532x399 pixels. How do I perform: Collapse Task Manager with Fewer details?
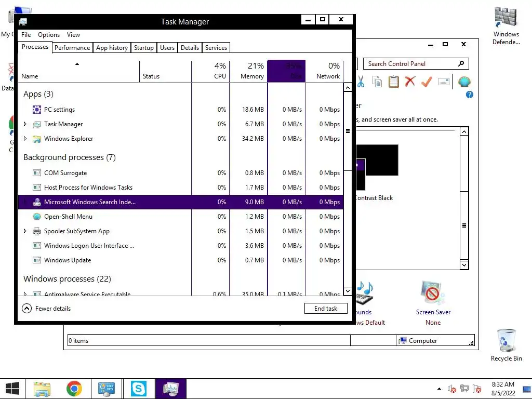46,309
